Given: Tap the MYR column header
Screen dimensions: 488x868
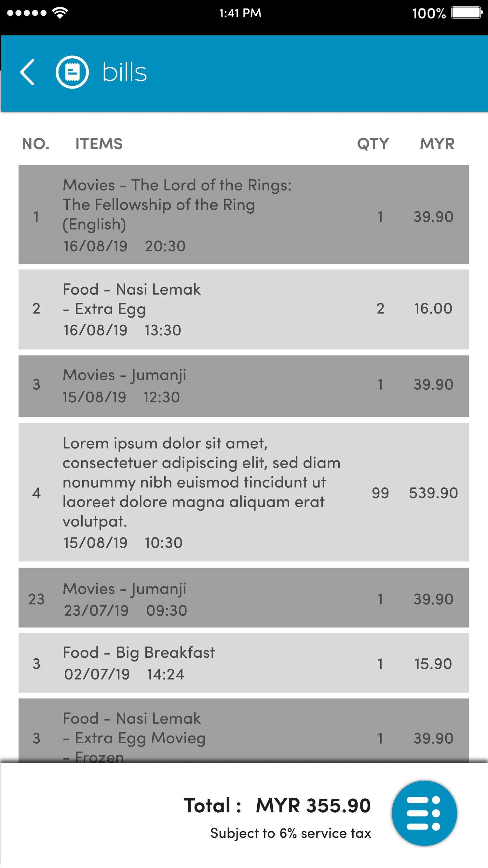Looking at the screenshot, I should pos(437,144).
